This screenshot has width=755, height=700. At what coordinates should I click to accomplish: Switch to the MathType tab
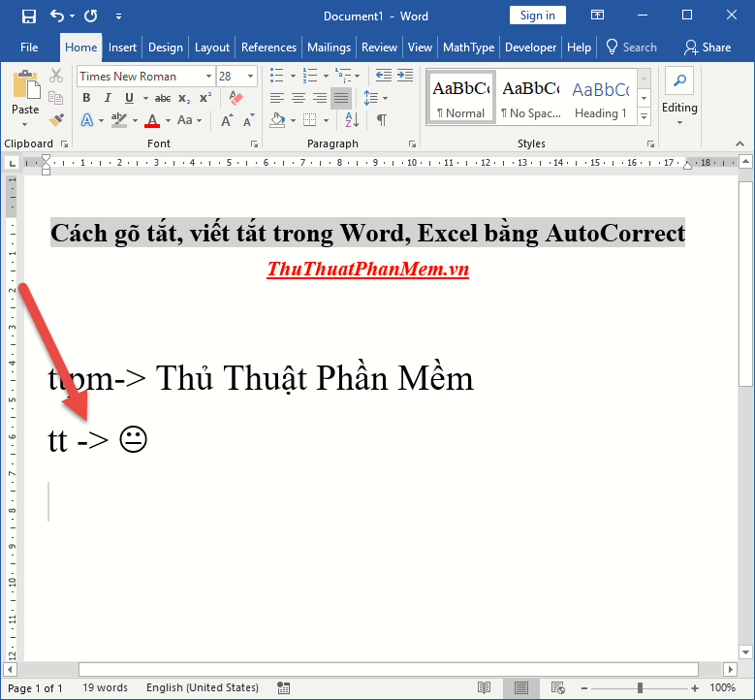point(468,48)
